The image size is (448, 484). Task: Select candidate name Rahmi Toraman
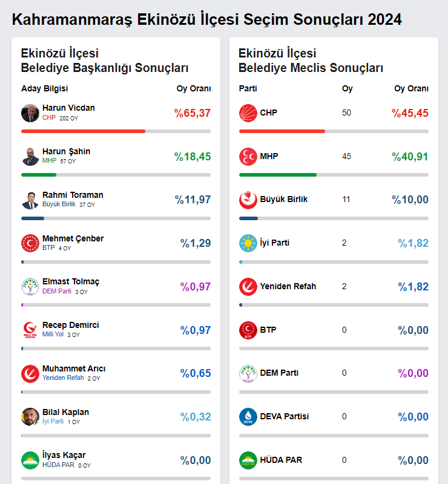pos(73,195)
